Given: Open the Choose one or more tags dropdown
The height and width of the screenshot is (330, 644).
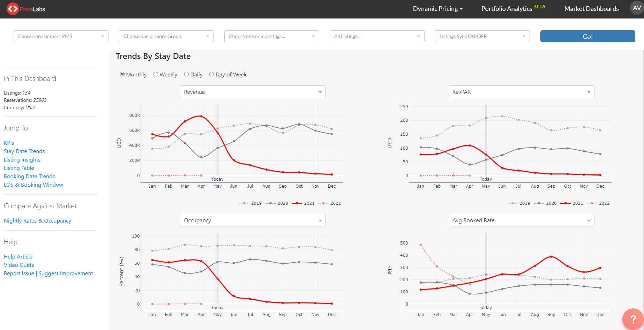Looking at the screenshot, I should [x=272, y=36].
